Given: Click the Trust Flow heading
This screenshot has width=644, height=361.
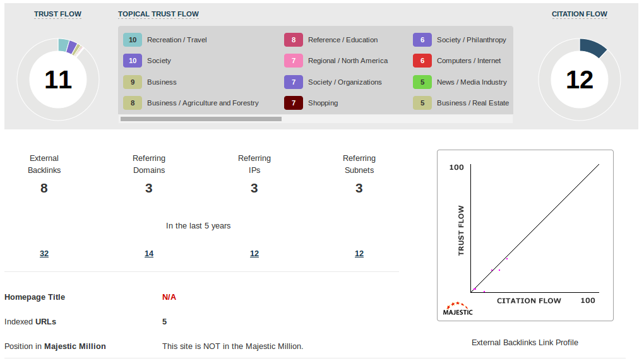Looking at the screenshot, I should [x=57, y=14].
